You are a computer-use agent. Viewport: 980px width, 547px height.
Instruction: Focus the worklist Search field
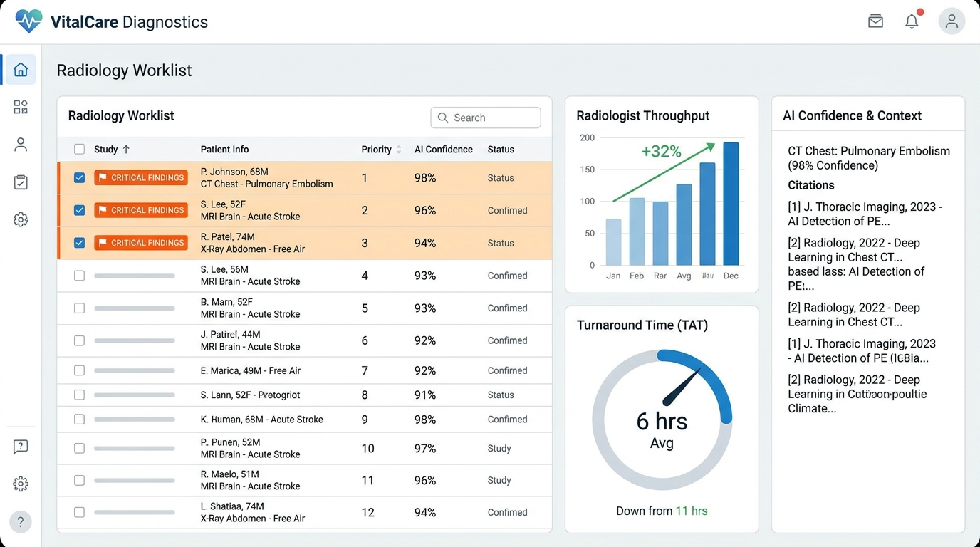tap(486, 118)
